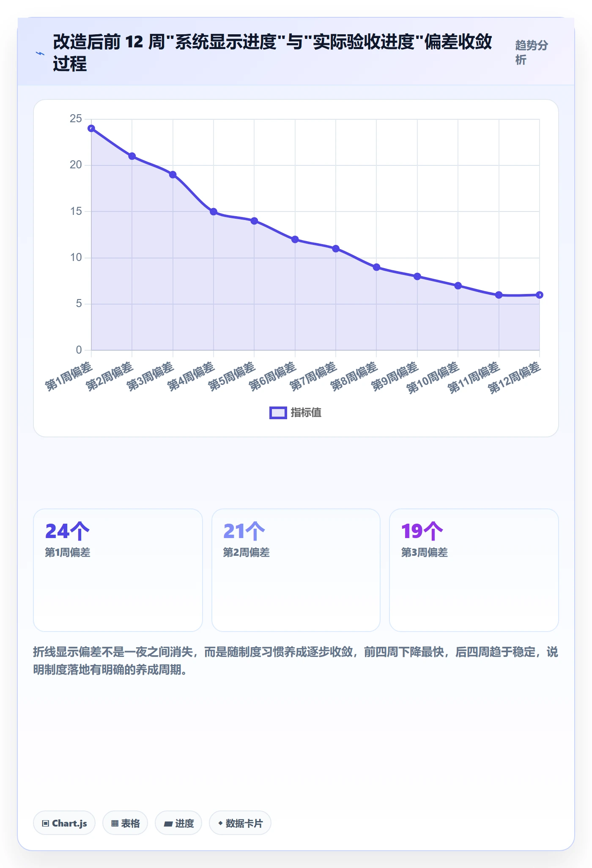Select the 第12周偏差 data point
Screen dimensions: 592x868
point(540,295)
